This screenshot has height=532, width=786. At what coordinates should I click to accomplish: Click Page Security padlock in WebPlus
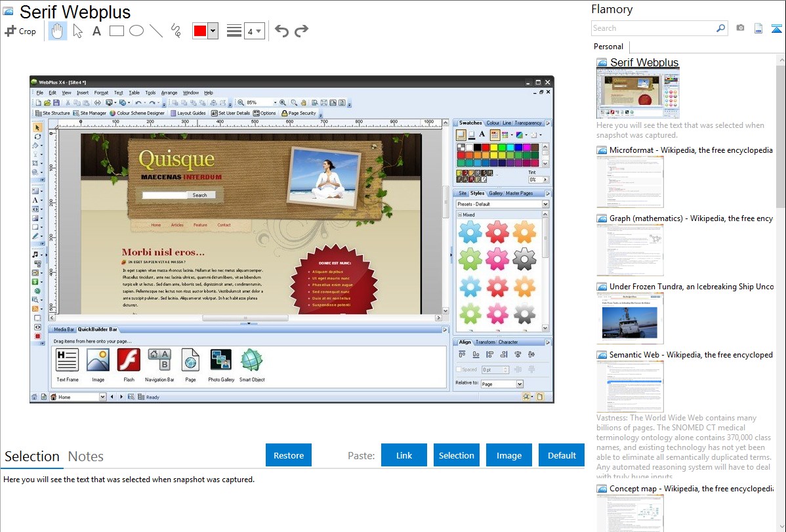click(299, 113)
